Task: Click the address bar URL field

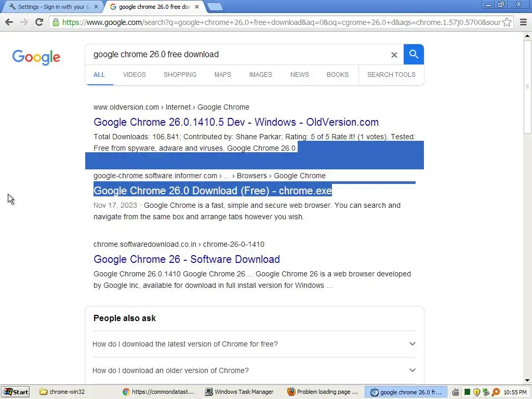Action: 281,22
